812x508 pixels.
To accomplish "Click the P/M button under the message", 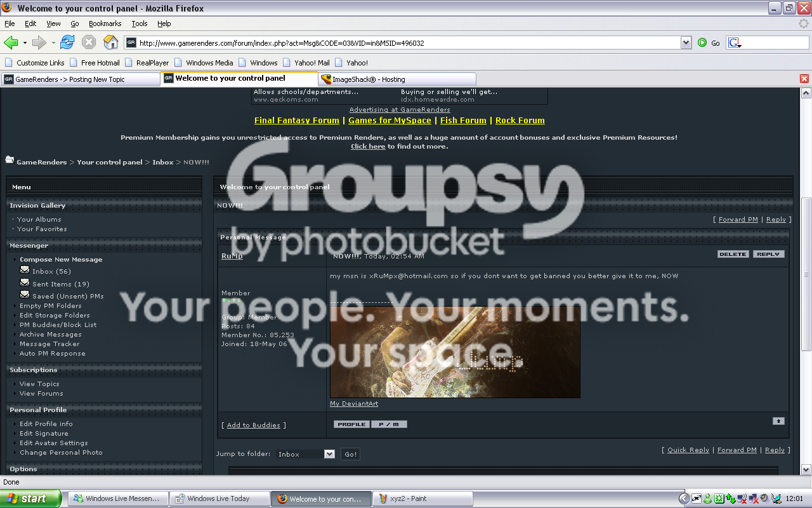I will point(389,424).
